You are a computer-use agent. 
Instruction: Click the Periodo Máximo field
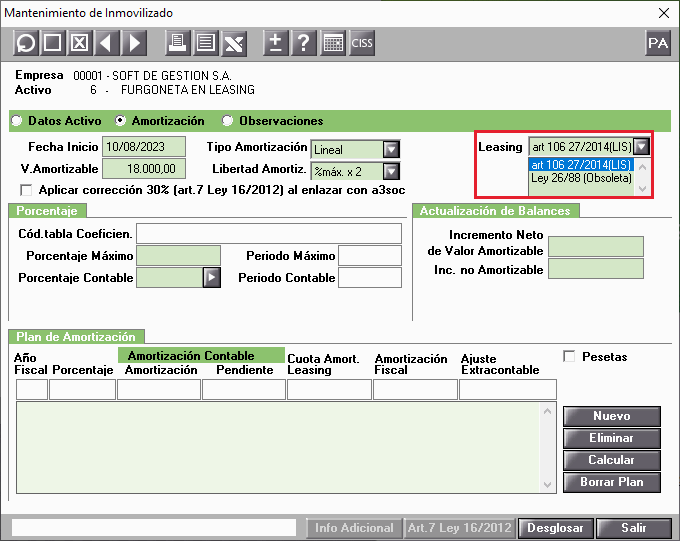tap(370, 255)
